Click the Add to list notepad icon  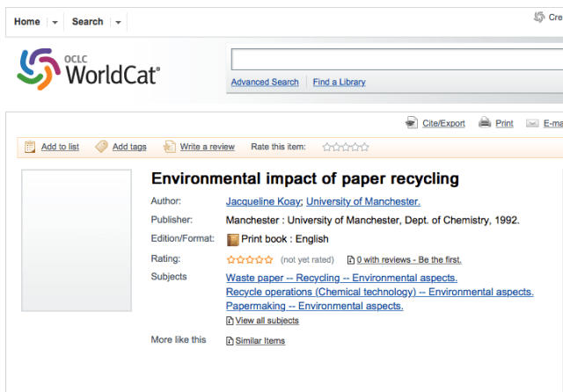[x=30, y=147]
